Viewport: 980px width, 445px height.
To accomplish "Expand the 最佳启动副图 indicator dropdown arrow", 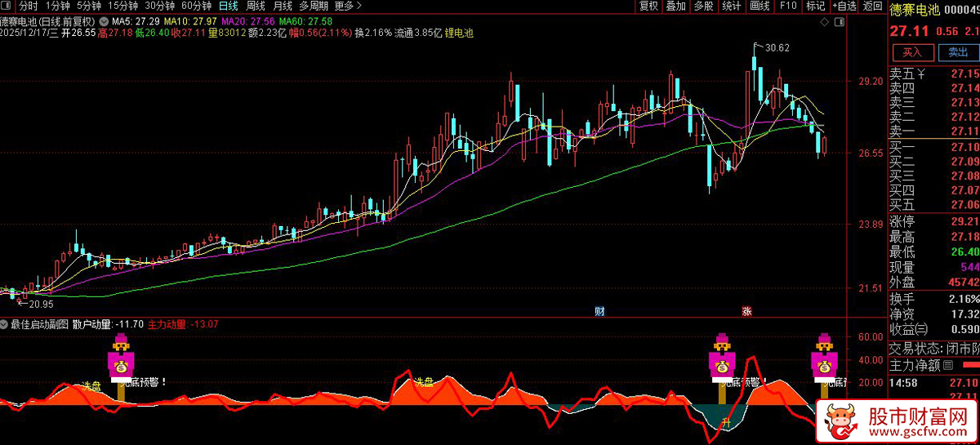I will [x=5, y=324].
